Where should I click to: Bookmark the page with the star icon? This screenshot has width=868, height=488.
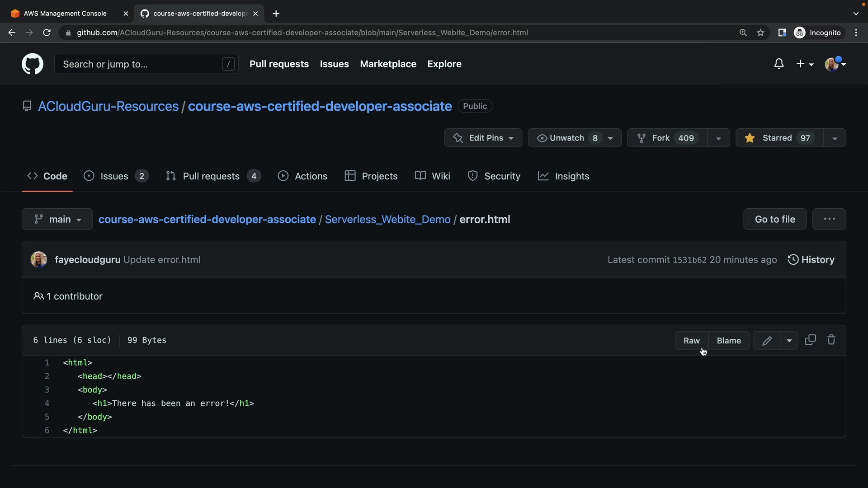coord(761,33)
